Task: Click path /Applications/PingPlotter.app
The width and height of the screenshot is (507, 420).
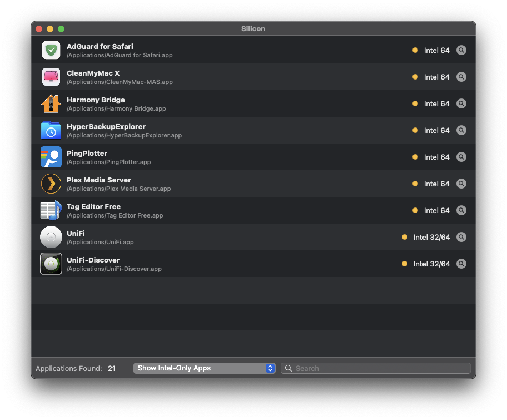Action: tap(108, 162)
